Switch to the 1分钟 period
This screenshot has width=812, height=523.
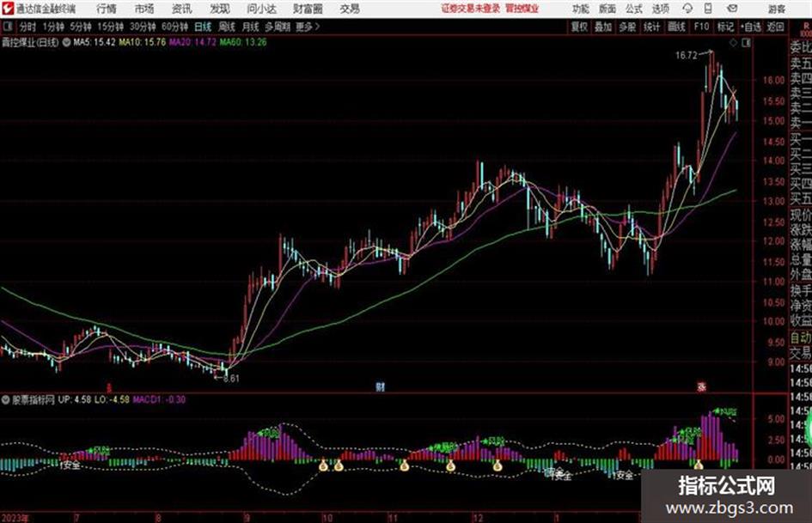click(53, 27)
